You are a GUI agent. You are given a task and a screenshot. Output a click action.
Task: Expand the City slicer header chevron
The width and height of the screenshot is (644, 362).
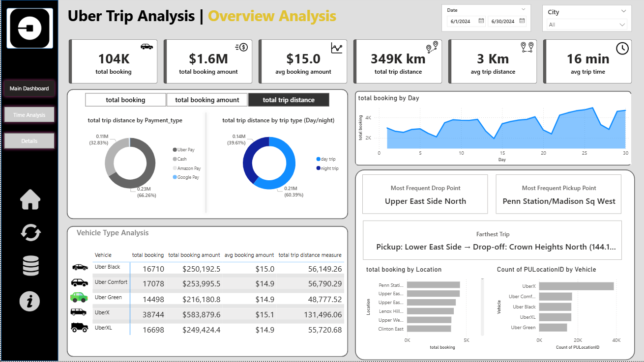coord(623,11)
